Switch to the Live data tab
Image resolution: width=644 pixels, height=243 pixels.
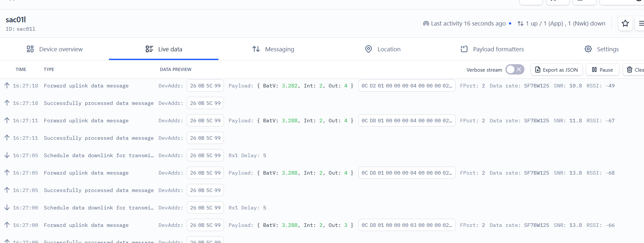tap(164, 49)
